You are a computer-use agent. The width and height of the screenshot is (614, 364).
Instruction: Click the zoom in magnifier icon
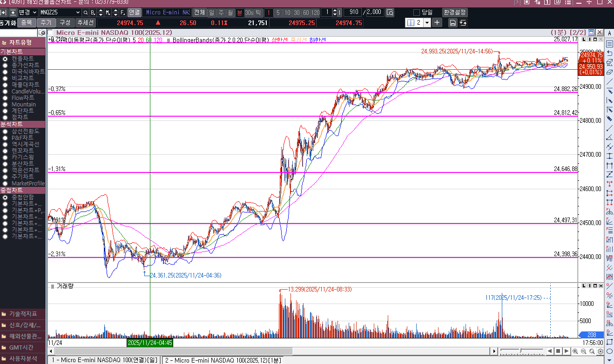[576, 351]
